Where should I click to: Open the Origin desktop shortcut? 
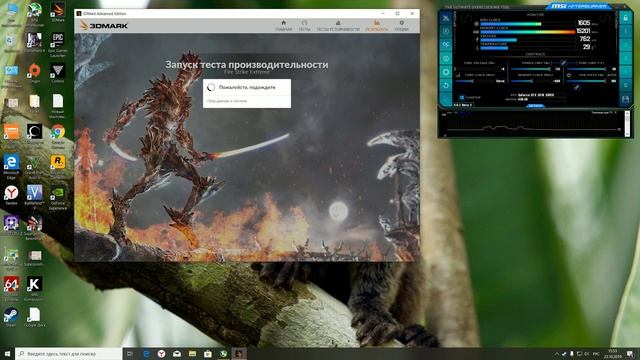pyautogui.click(x=34, y=73)
